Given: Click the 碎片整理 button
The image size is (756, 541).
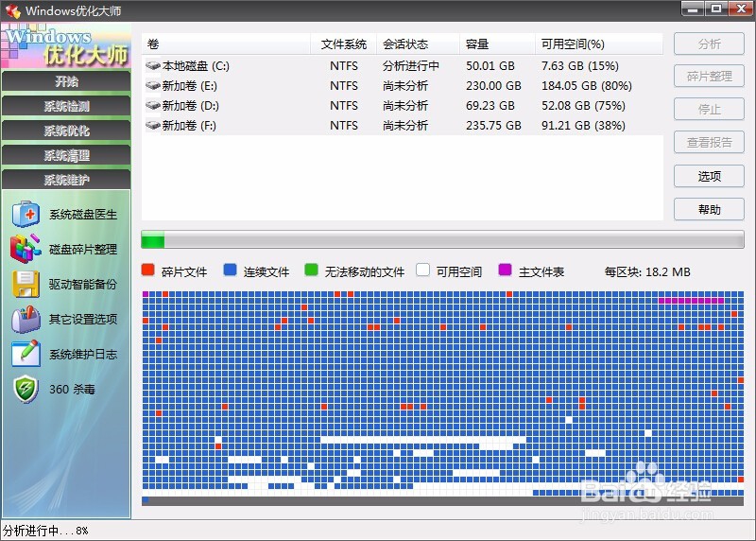Looking at the screenshot, I should tap(709, 77).
